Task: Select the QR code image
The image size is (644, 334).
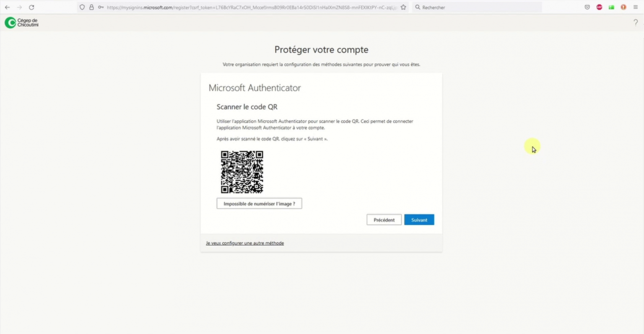Action: pyautogui.click(x=242, y=172)
